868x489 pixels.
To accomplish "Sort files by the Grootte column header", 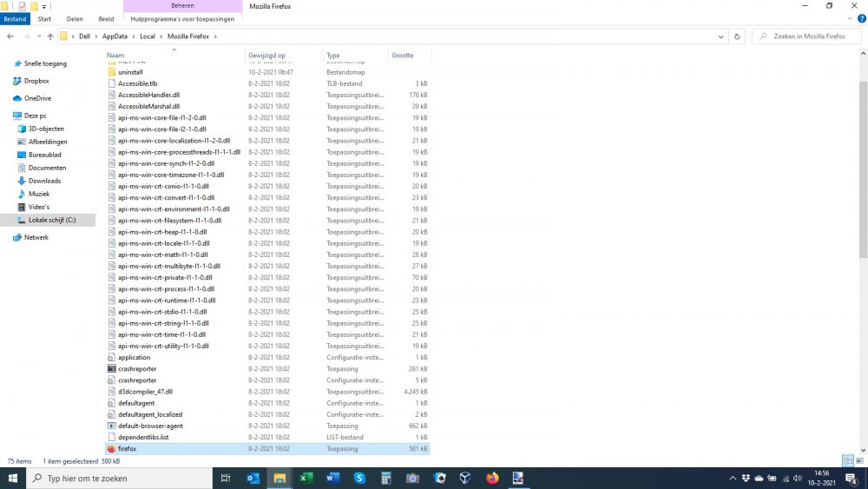I will [403, 56].
